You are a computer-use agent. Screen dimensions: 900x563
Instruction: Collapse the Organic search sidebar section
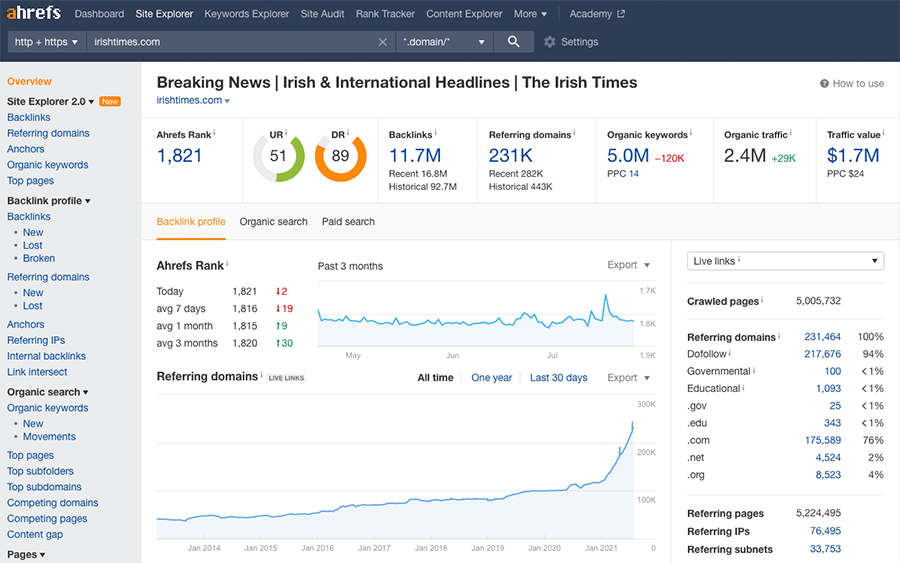(x=48, y=392)
